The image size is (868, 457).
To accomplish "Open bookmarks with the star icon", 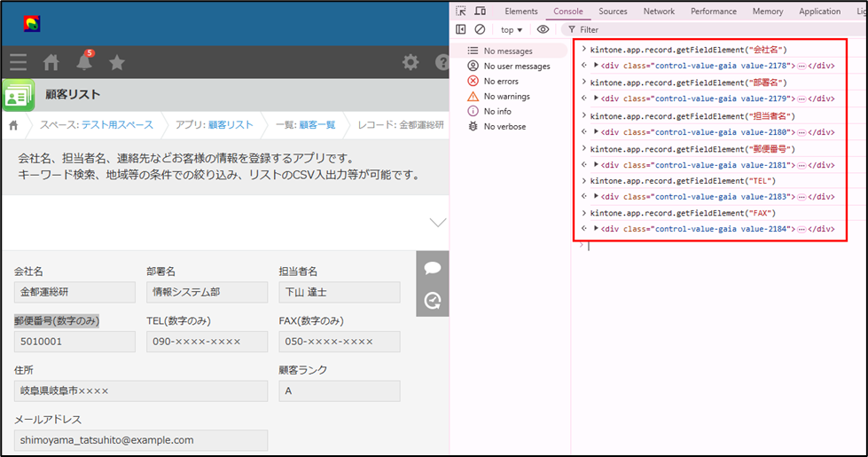I will point(116,62).
